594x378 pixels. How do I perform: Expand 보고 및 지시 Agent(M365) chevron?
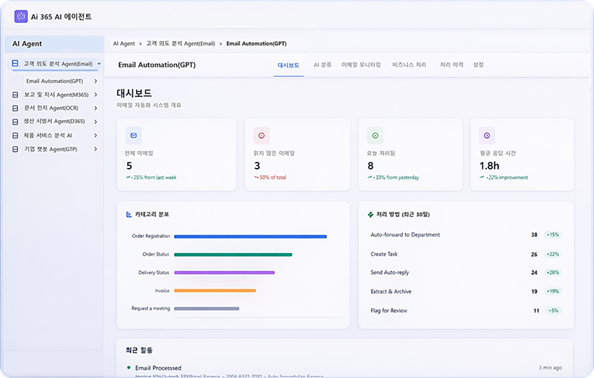(95, 95)
